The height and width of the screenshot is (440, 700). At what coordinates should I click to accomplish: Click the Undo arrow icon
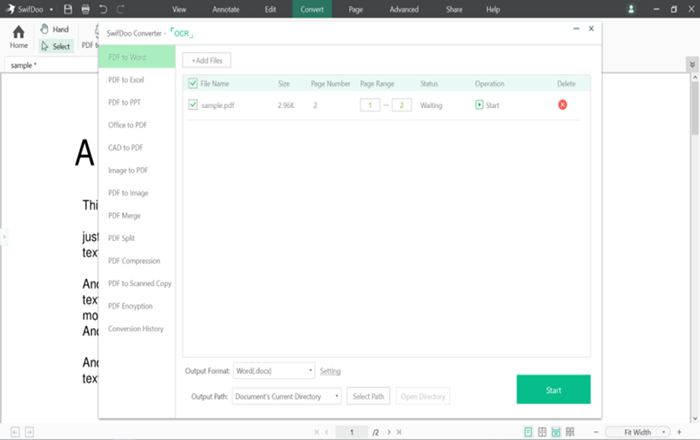pyautogui.click(x=103, y=9)
